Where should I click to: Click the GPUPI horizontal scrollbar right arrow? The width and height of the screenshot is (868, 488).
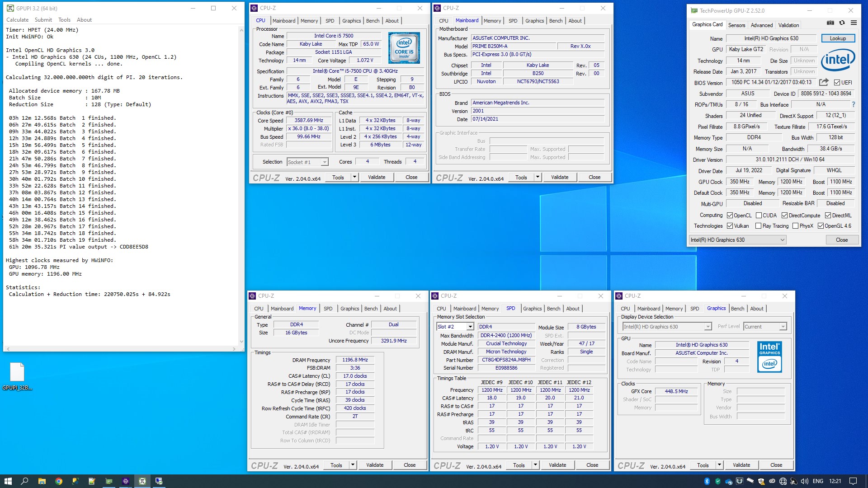pos(234,349)
